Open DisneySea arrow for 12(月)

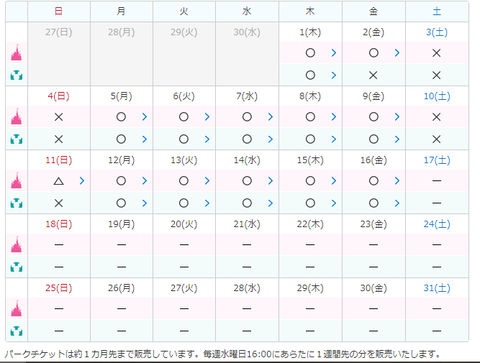pyautogui.click(x=144, y=203)
